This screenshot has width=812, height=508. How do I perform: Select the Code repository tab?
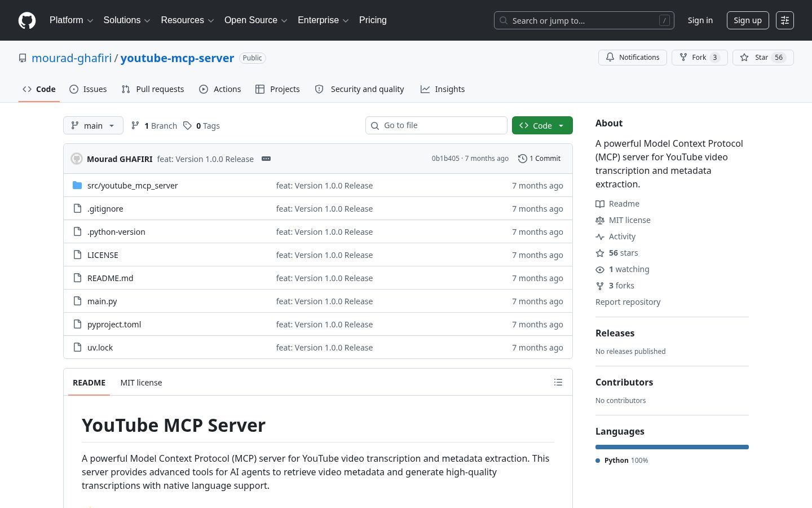[39, 89]
